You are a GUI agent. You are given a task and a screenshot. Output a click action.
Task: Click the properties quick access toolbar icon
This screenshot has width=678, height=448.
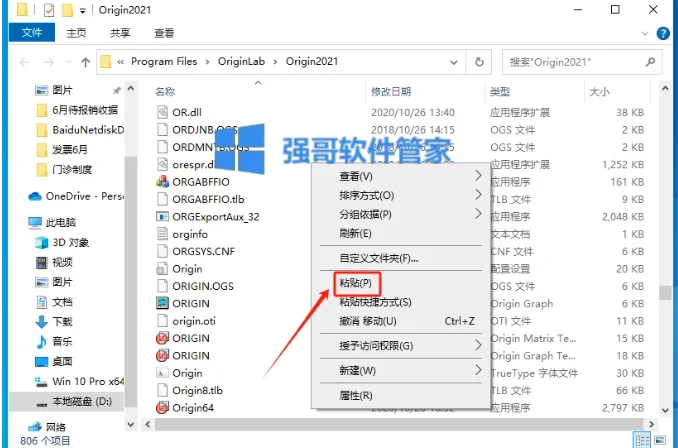[49, 10]
